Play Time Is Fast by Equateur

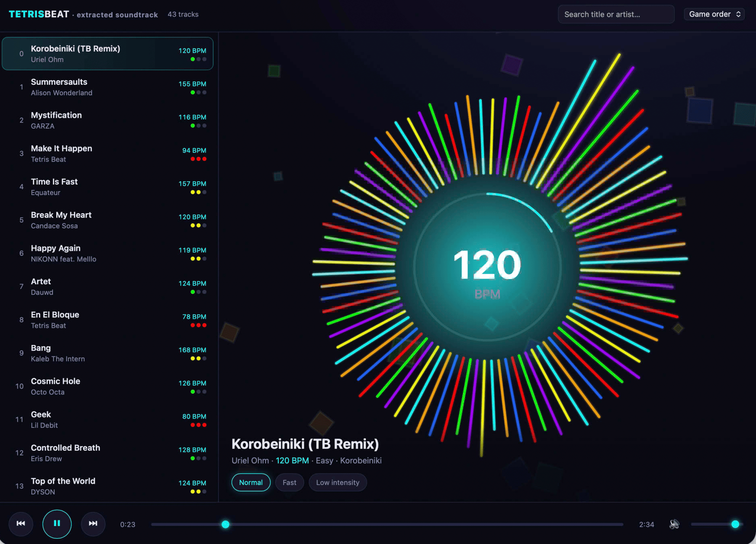pyautogui.click(x=108, y=187)
